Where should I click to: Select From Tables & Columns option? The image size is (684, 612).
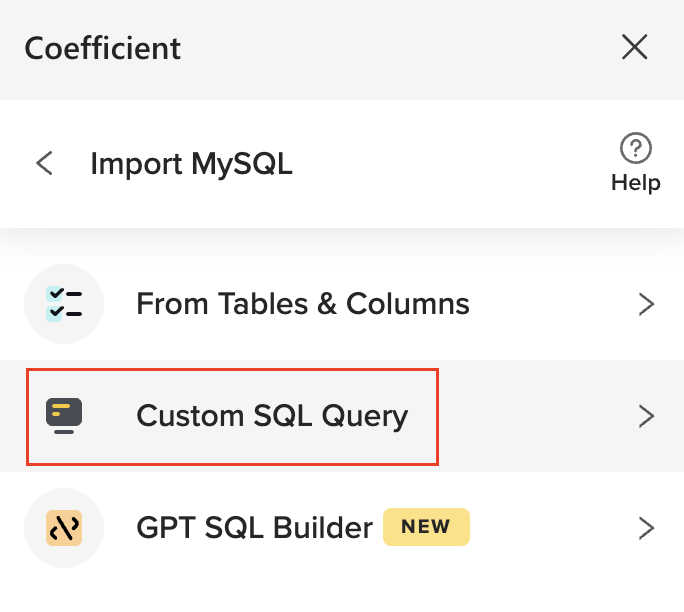pos(302,304)
